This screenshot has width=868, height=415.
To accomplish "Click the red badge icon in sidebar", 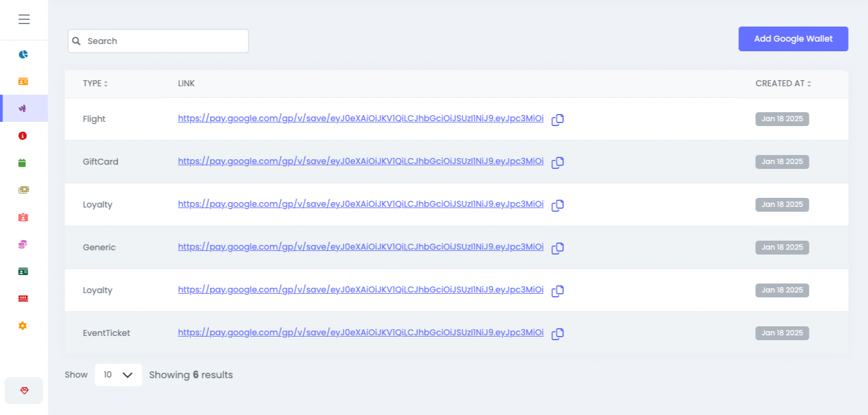I will coord(24,135).
